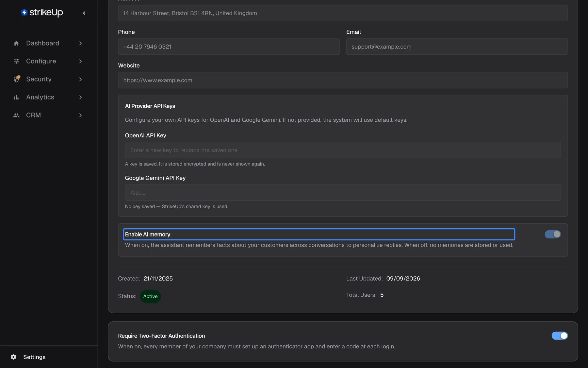Click the Configure sliders icon
The height and width of the screenshot is (368, 588).
[x=16, y=61]
